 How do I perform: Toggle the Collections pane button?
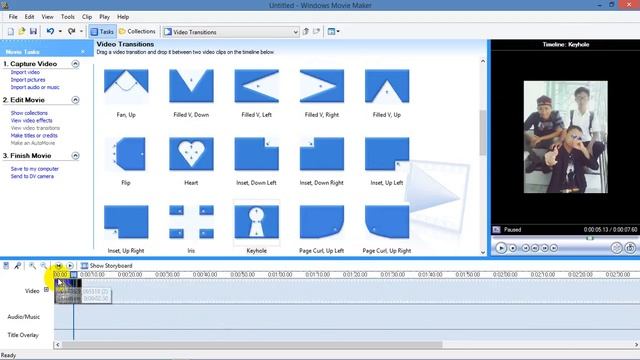(138, 31)
